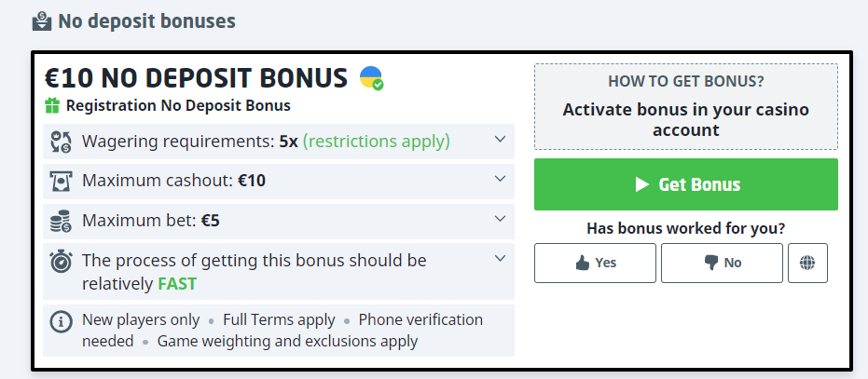Expand the maximum cashout details chevron
This screenshot has width=868, height=379.
tap(500, 179)
